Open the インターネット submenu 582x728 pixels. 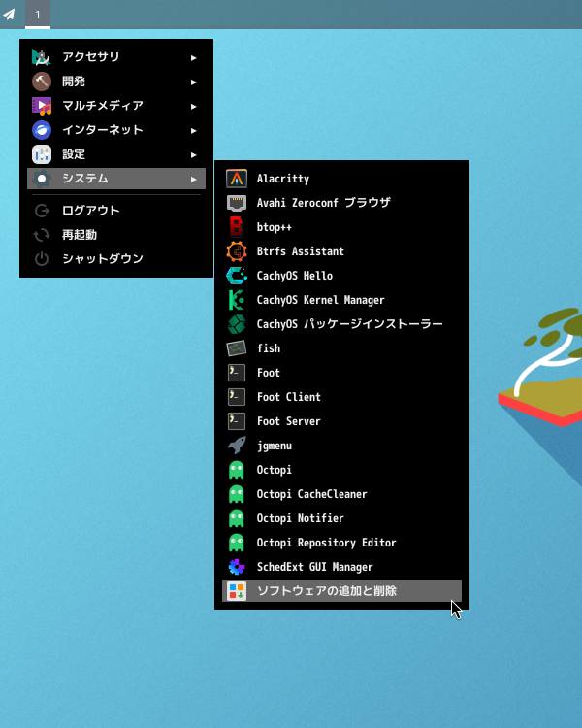(x=116, y=130)
